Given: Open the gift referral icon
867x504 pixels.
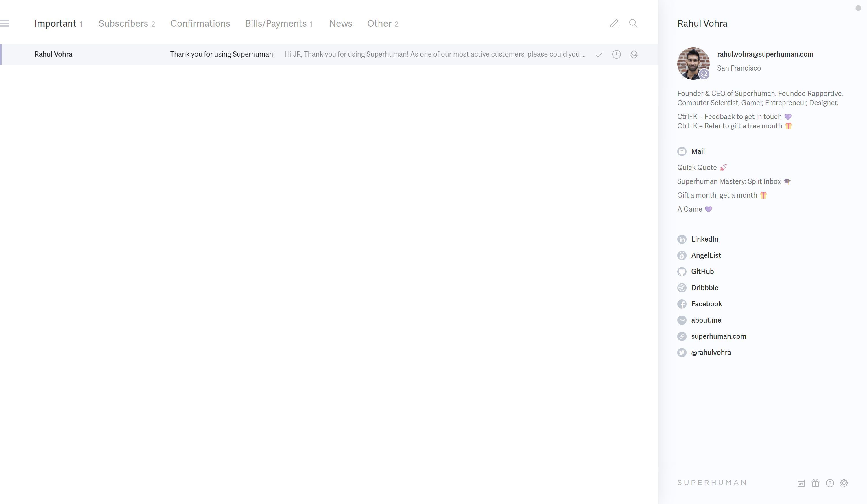Looking at the screenshot, I should [816, 483].
